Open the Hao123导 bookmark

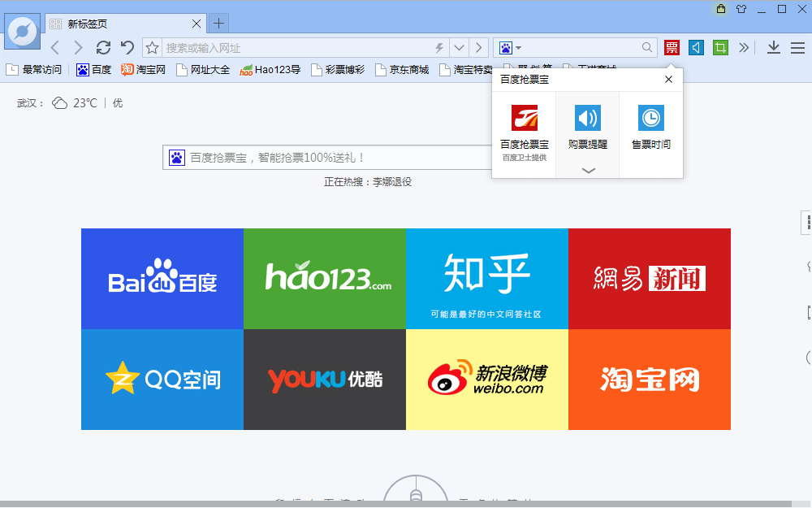pyautogui.click(x=270, y=69)
